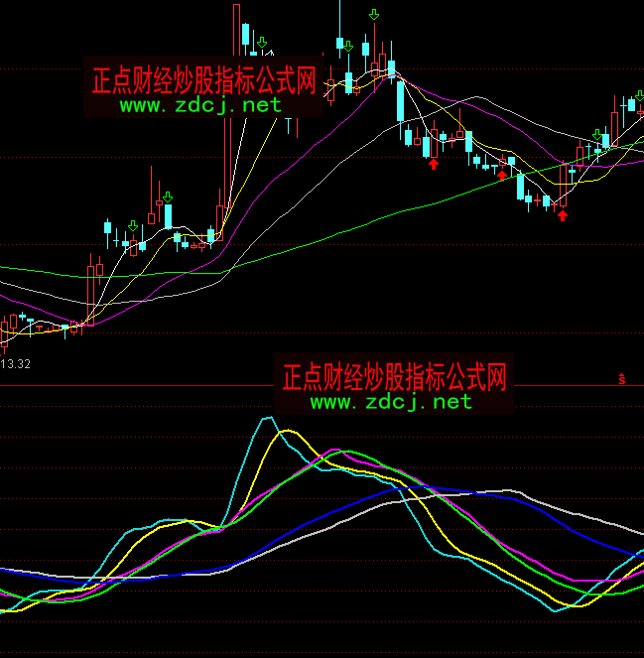Click the leftmost red up-arrow buy signal
The width and height of the screenshot is (644, 658).
pyautogui.click(x=434, y=164)
